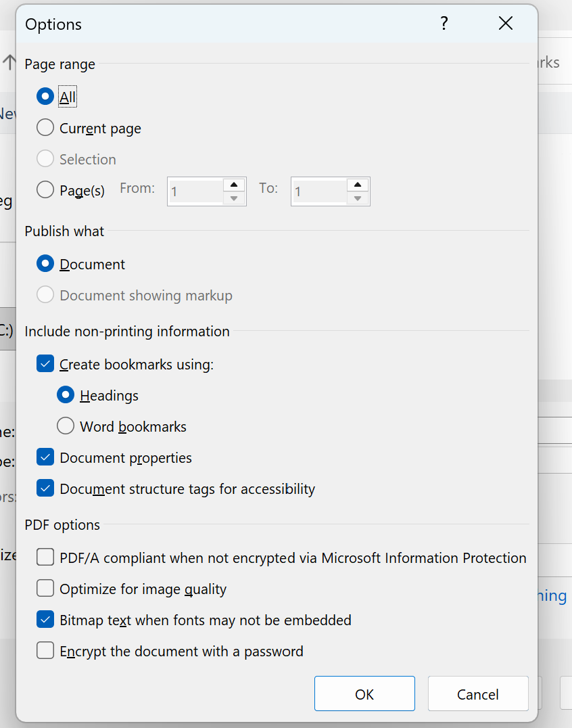Screen dimensions: 572x728
Task: Enable PDF/A compliant option
Action: click(x=45, y=557)
